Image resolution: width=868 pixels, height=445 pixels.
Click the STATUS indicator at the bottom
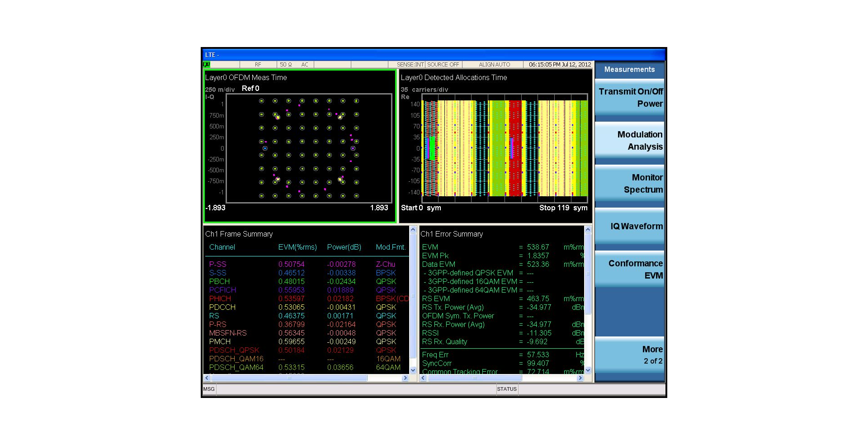pyautogui.click(x=507, y=389)
